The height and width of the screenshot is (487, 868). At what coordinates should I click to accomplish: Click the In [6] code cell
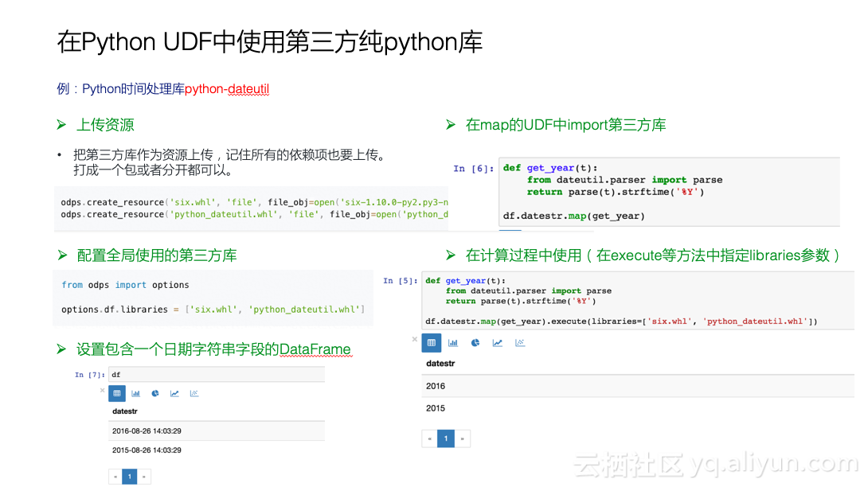(x=669, y=192)
